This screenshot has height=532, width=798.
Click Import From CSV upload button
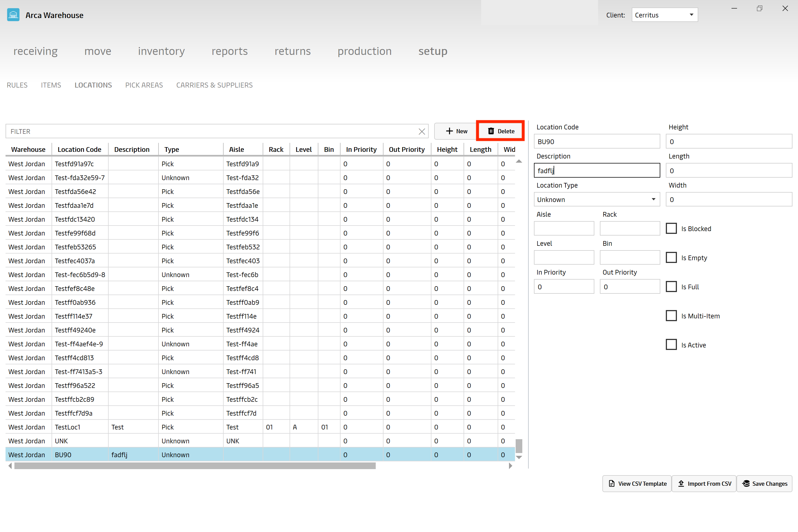tap(704, 484)
